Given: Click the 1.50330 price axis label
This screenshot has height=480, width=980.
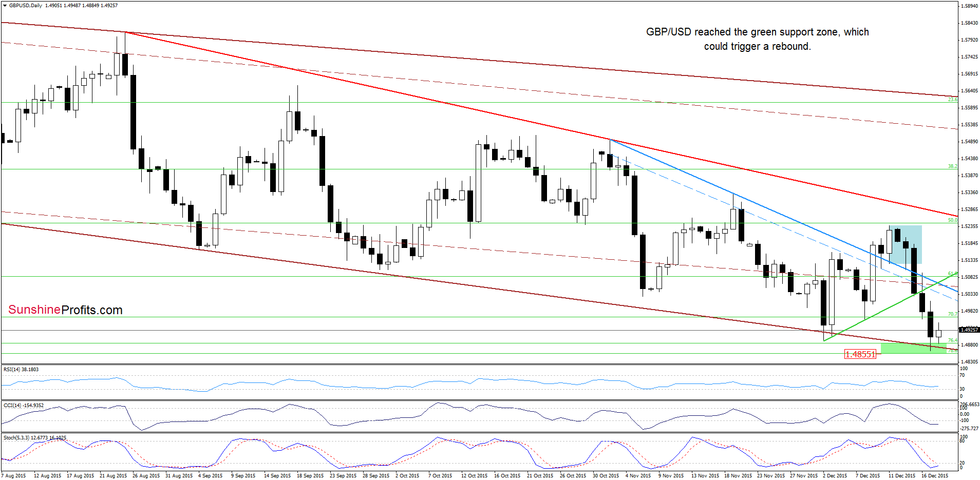Looking at the screenshot, I should (x=969, y=294).
